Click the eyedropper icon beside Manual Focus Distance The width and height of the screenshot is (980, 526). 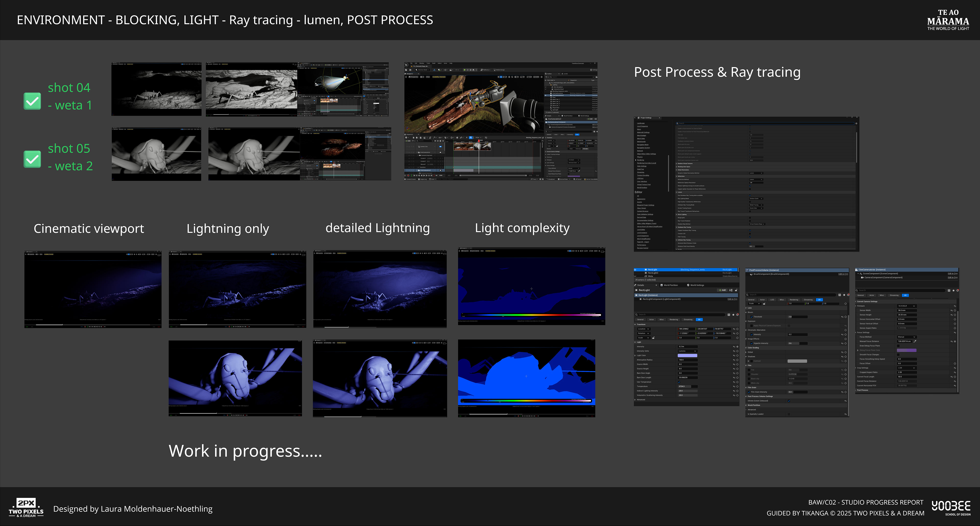click(915, 341)
